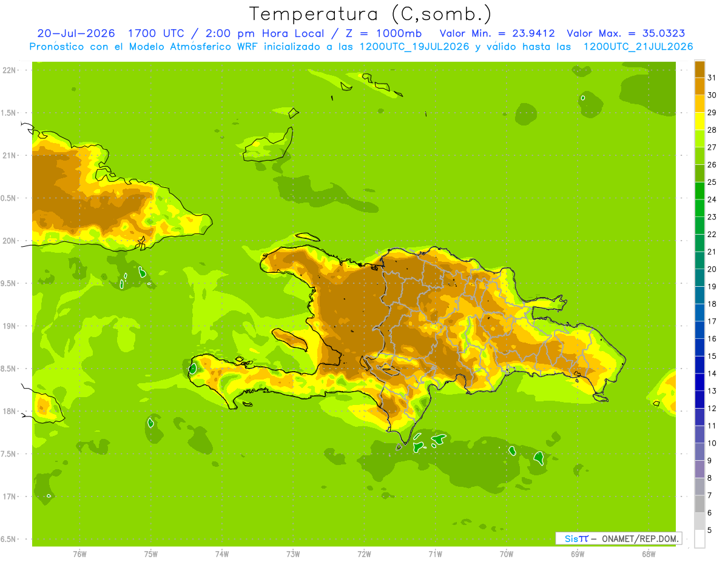Pick the dark brown swatch above 31
This screenshot has height=562, width=728.
699,69
